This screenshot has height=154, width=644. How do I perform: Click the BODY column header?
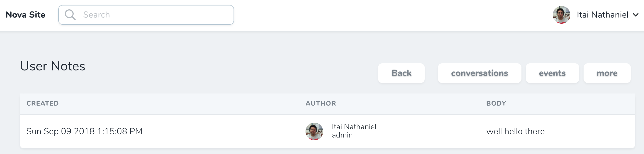(496, 103)
